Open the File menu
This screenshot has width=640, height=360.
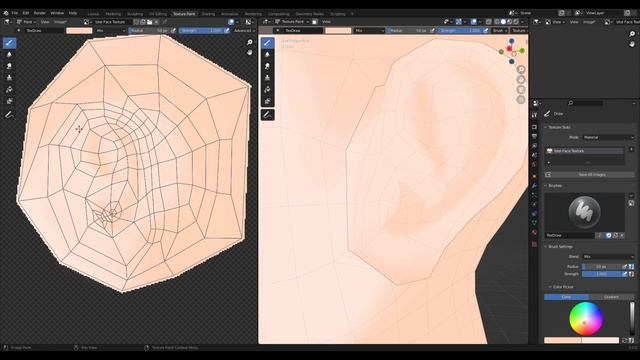[15, 13]
